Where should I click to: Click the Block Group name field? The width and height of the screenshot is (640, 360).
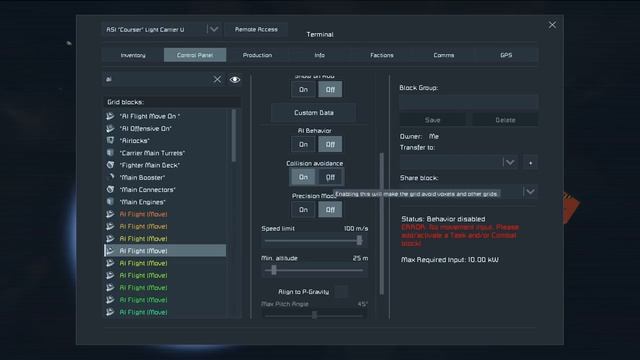point(468,102)
